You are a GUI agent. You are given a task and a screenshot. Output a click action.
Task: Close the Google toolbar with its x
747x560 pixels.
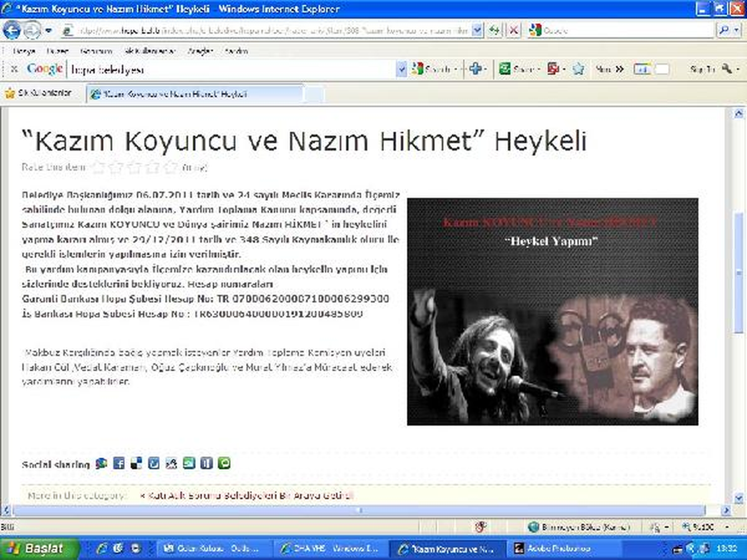coord(14,69)
